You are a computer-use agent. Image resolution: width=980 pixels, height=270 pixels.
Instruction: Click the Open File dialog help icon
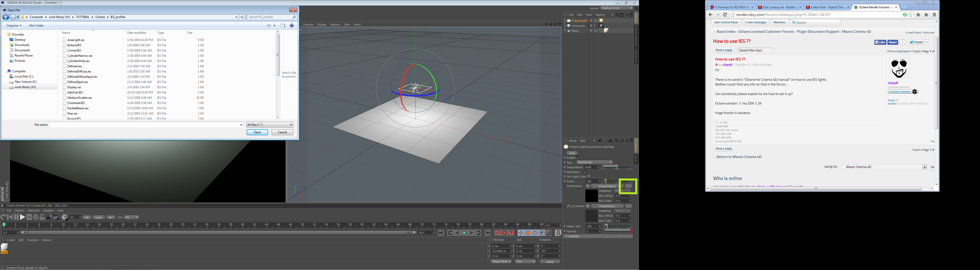(x=292, y=25)
